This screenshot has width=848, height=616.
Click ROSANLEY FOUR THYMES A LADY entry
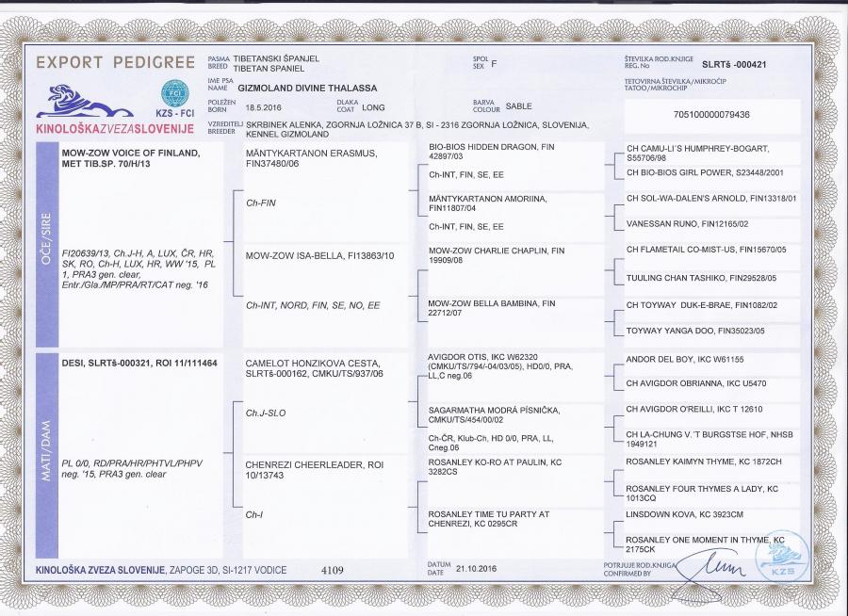pyautogui.click(x=701, y=493)
